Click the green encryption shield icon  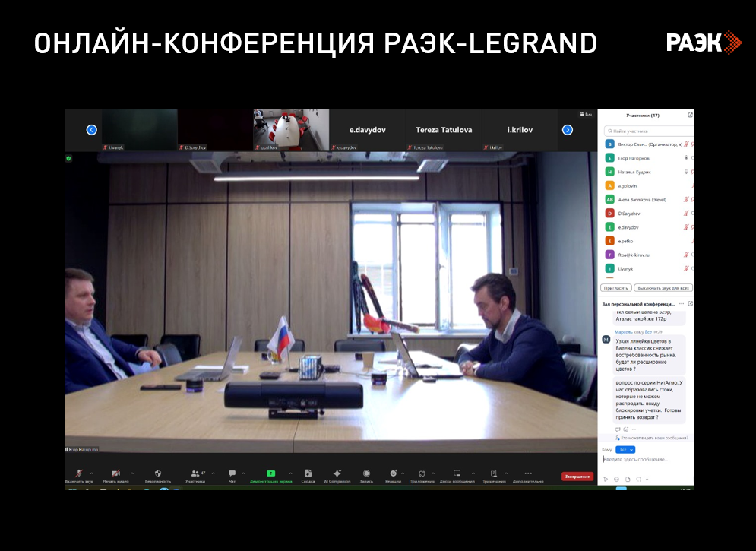[x=68, y=158]
